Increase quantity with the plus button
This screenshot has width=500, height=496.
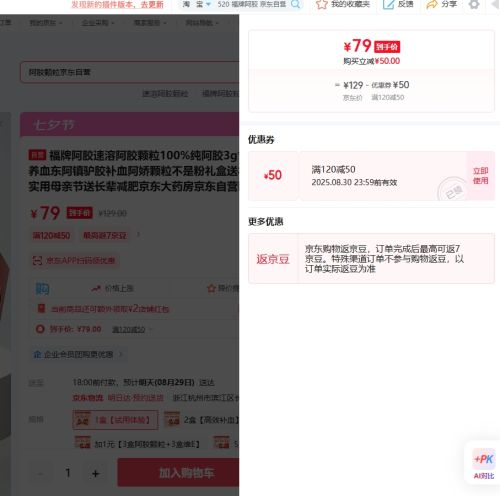tap(96, 473)
